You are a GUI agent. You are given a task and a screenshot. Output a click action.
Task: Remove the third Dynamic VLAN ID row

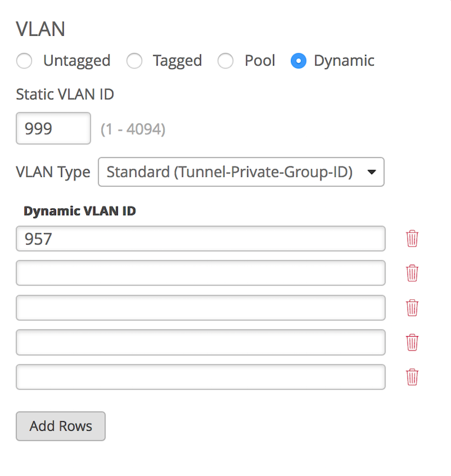[412, 308]
